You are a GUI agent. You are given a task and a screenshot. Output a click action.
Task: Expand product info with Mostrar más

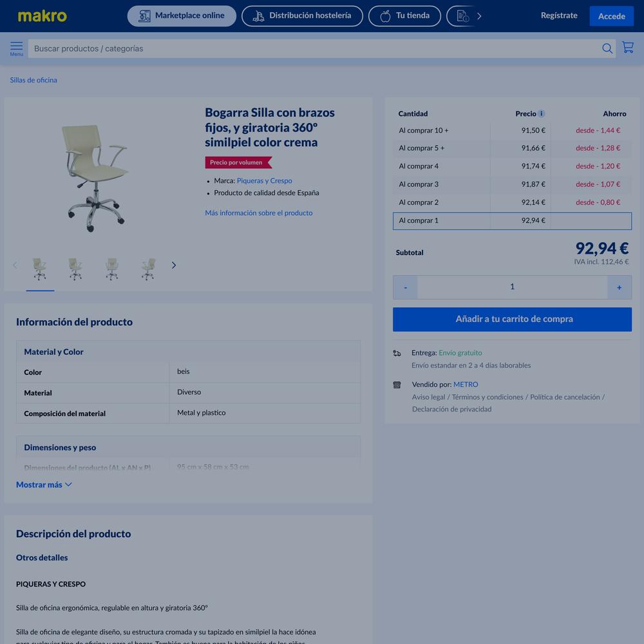[44, 485]
